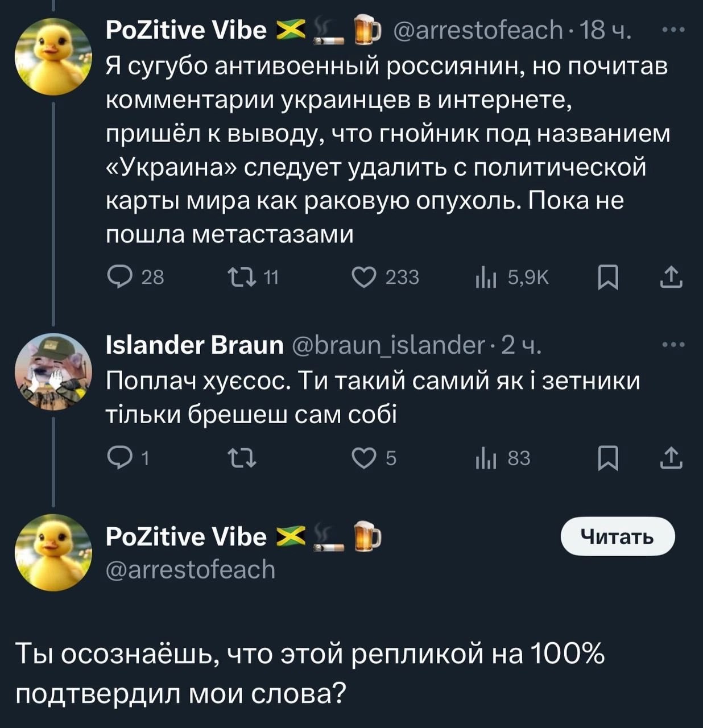Reply to the first PoZitive Vibe tweet

pos(119,278)
